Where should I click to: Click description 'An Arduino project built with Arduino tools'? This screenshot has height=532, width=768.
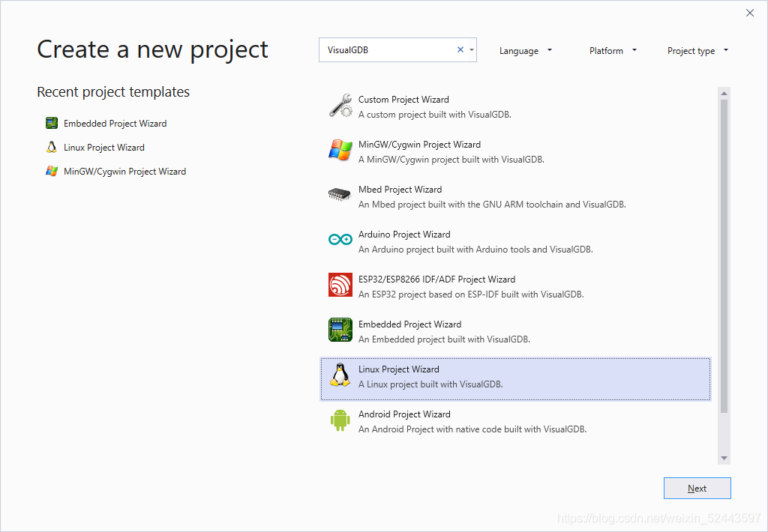coord(475,250)
